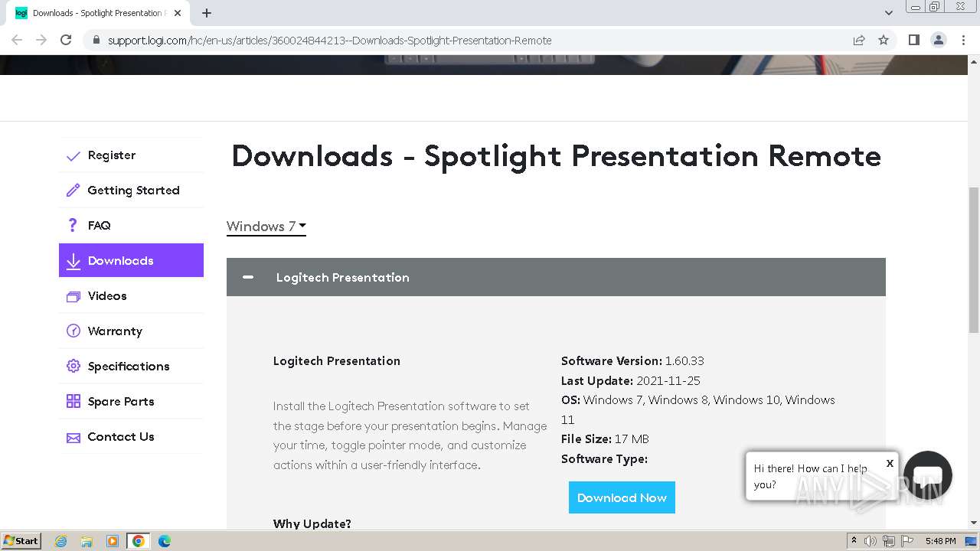
Task: Open the browser side panel icon
Action: tap(913, 40)
